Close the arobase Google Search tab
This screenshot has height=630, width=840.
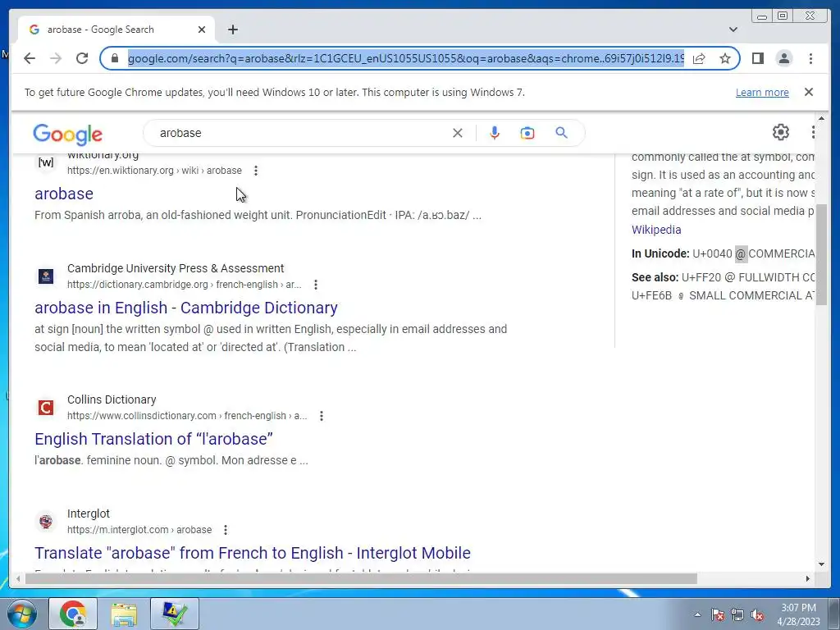point(202,30)
